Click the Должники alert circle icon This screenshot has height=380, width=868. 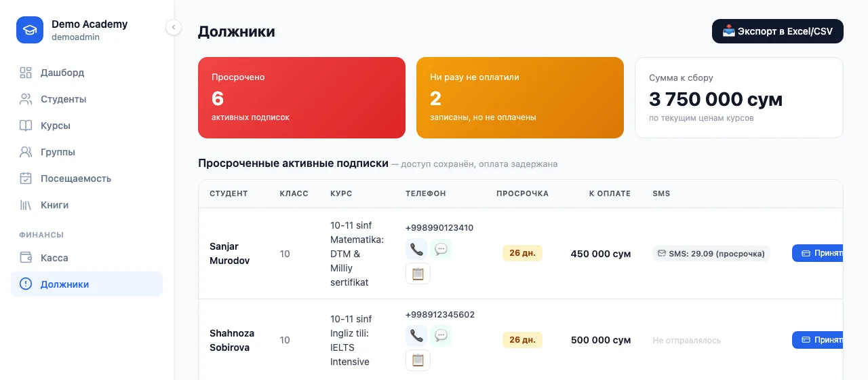click(x=26, y=284)
